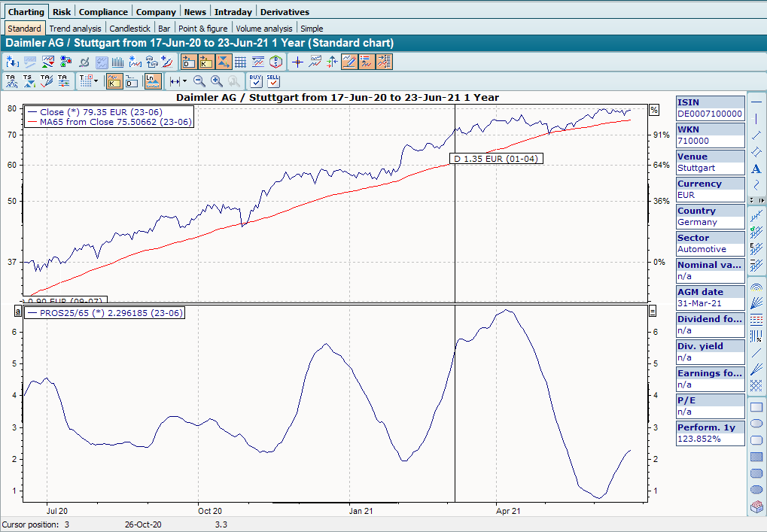Open the grid settings dropdown arrow

[95, 81]
